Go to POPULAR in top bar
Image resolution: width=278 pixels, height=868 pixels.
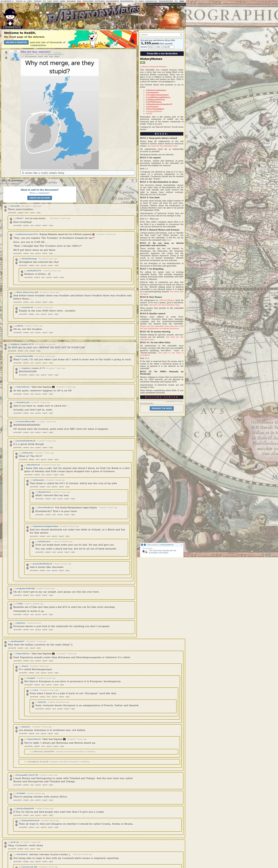coord(19,1)
